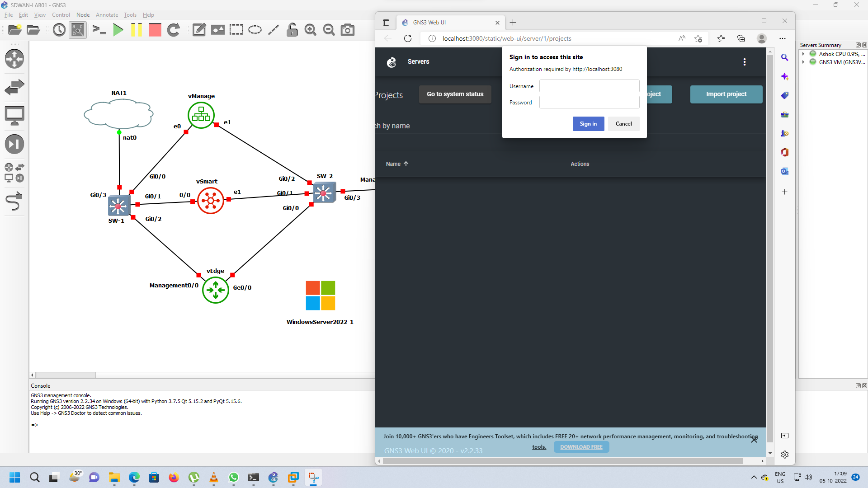The height and width of the screenshot is (488, 868).
Task: Suspend all nodes with the pause icon
Action: tap(137, 30)
